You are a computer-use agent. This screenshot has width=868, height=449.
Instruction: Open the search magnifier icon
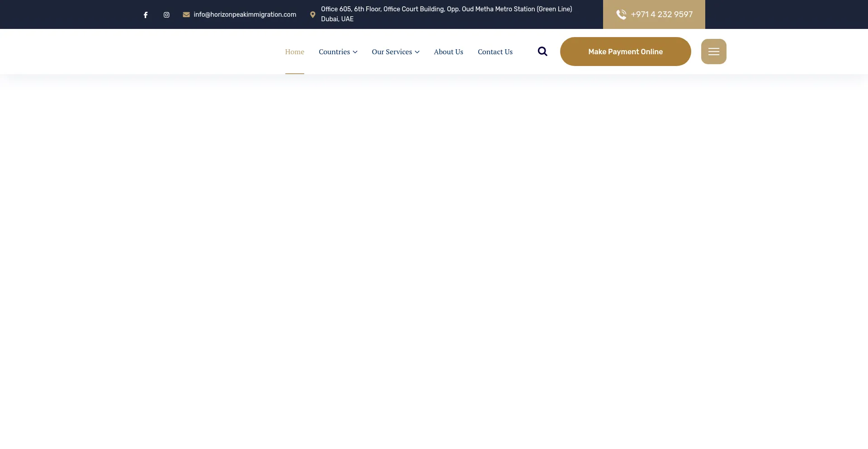542,52
